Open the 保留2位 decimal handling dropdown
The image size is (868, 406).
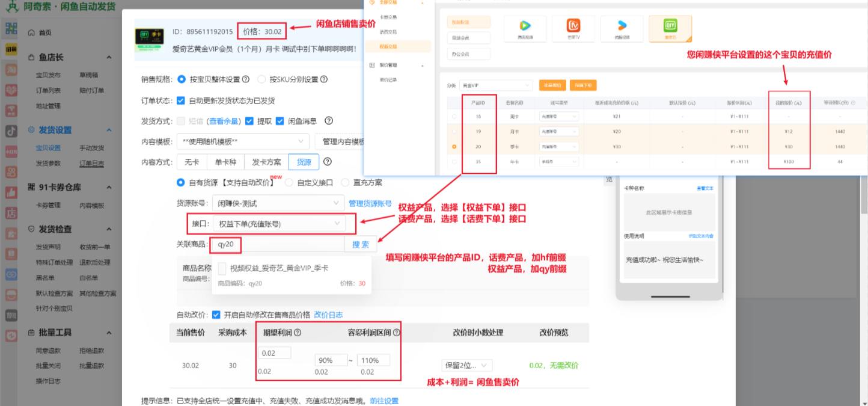(466, 365)
